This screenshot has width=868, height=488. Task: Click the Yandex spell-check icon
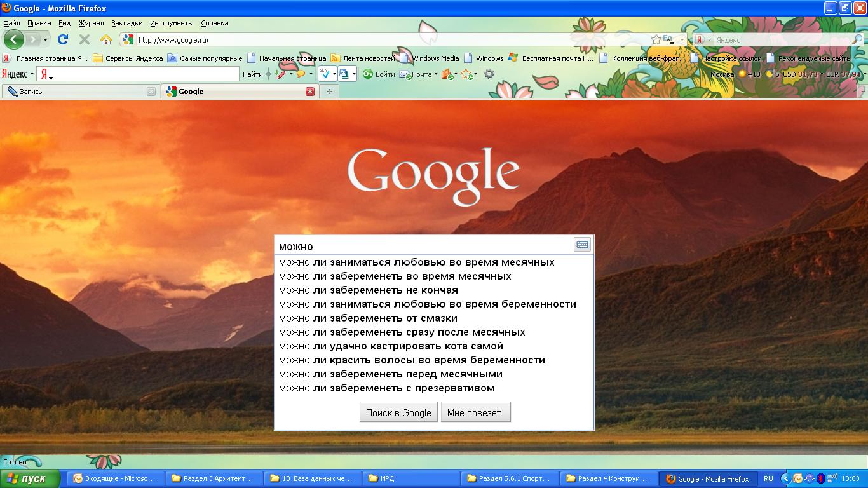point(324,74)
